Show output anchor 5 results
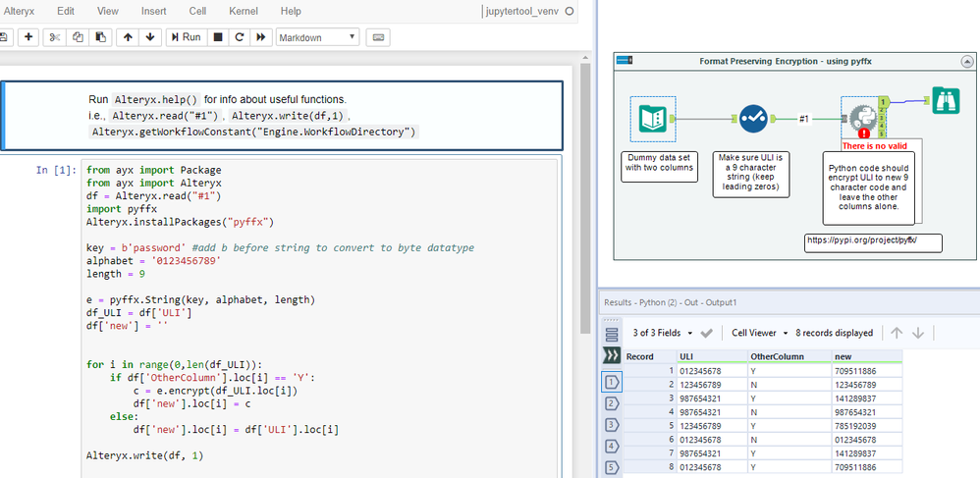Screen dimensions: 980x478 [611, 467]
